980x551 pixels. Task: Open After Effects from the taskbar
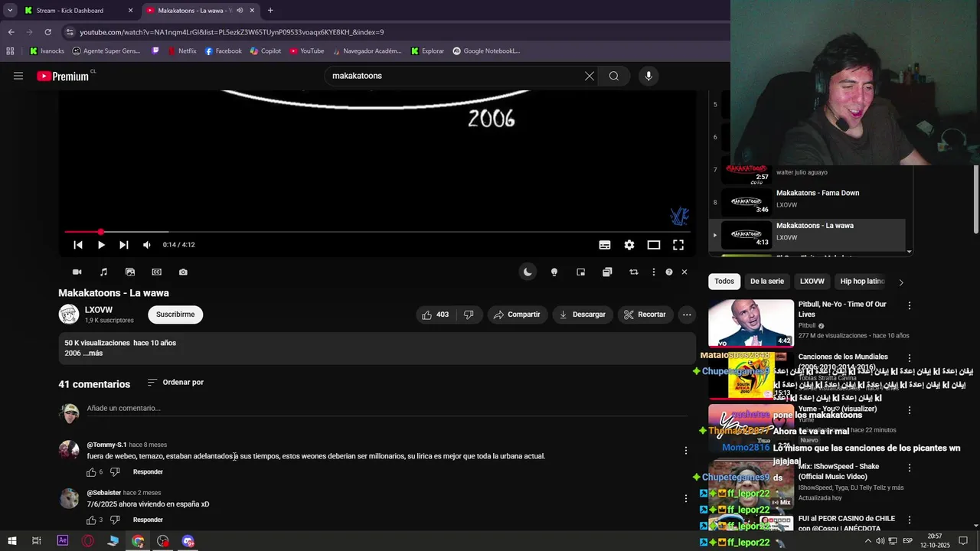click(63, 541)
